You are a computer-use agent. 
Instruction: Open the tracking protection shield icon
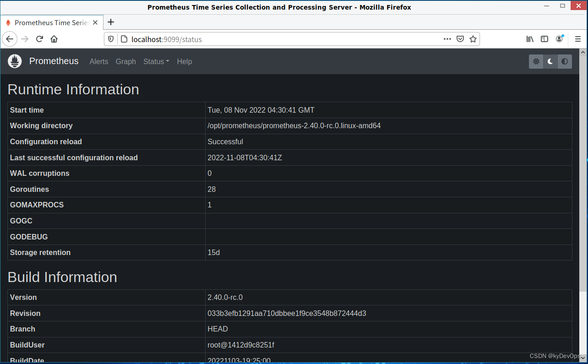[111, 39]
